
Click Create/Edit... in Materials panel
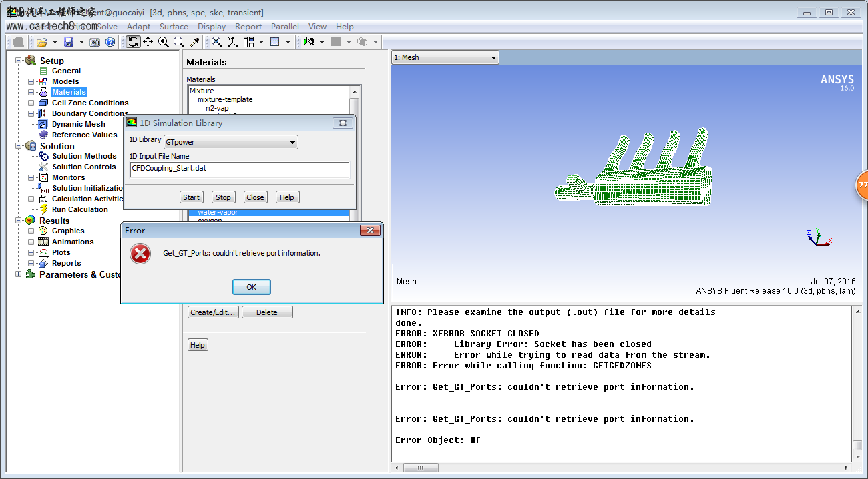click(213, 312)
